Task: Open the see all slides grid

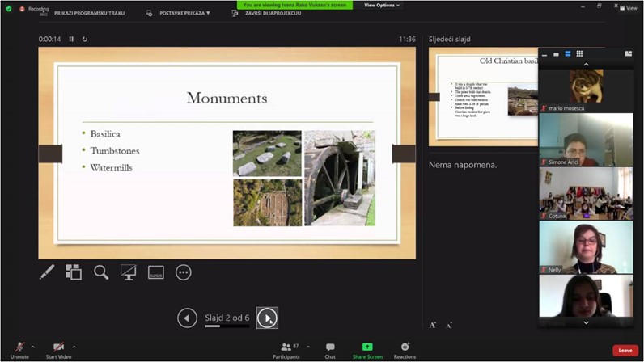Action: (x=74, y=272)
